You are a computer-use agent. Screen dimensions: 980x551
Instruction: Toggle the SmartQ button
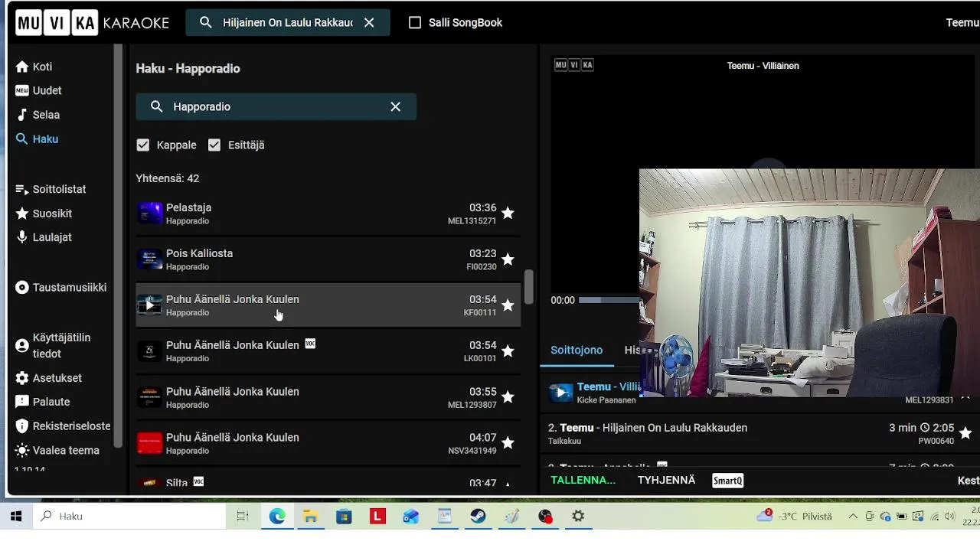pyautogui.click(x=727, y=481)
